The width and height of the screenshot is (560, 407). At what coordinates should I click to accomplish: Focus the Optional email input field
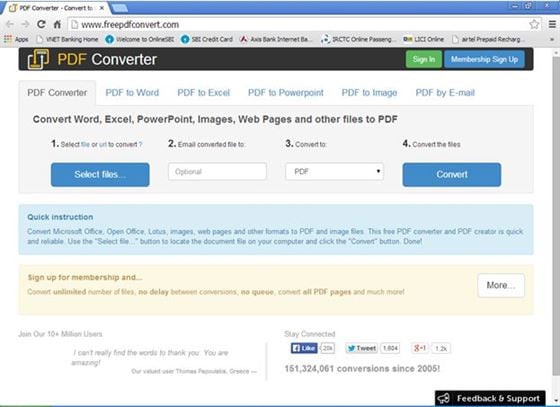[x=217, y=172]
